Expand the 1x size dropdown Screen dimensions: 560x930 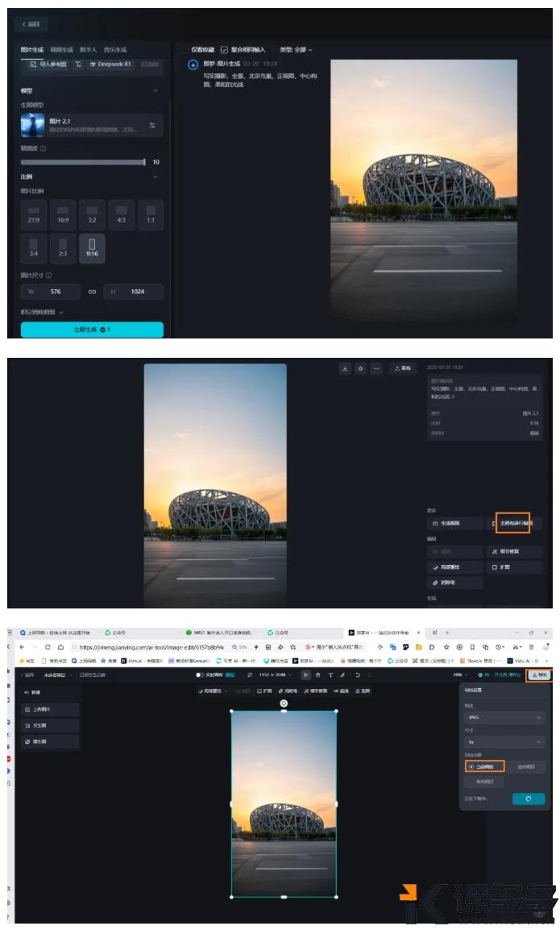click(504, 741)
